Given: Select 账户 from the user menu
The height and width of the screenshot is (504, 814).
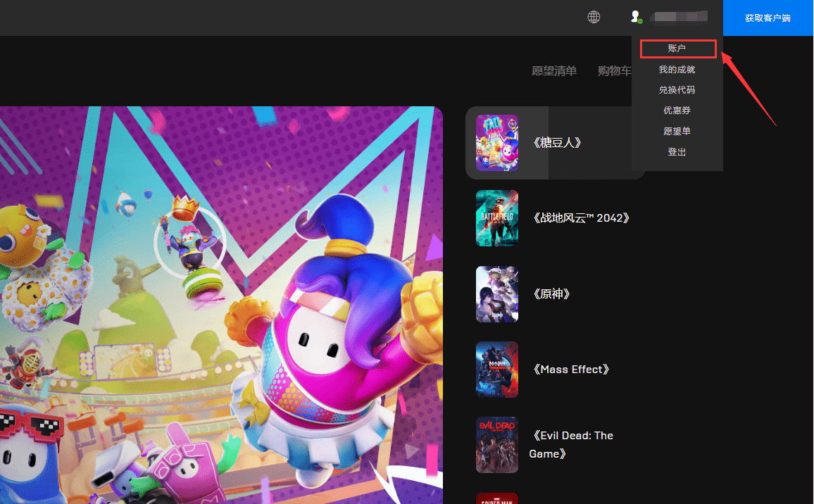Looking at the screenshot, I should (677, 49).
